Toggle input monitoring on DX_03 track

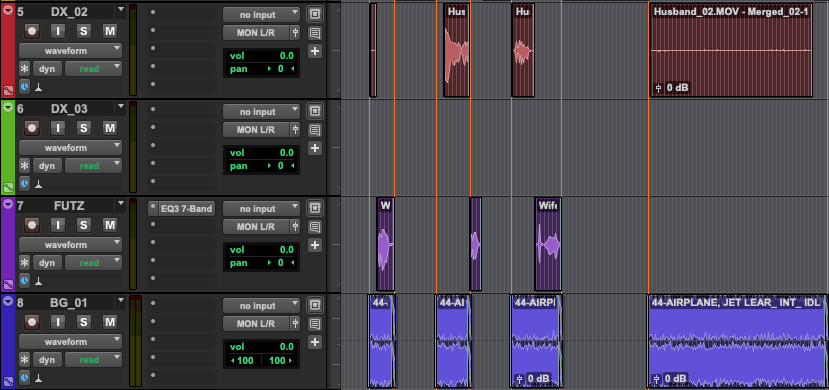tap(58, 128)
